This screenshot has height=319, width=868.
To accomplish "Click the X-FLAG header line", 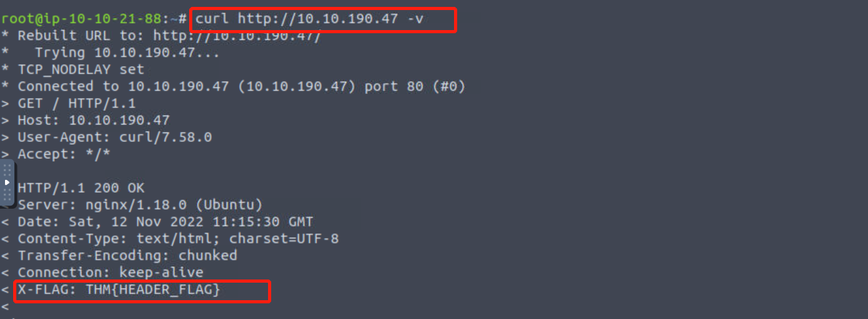I will (119, 290).
